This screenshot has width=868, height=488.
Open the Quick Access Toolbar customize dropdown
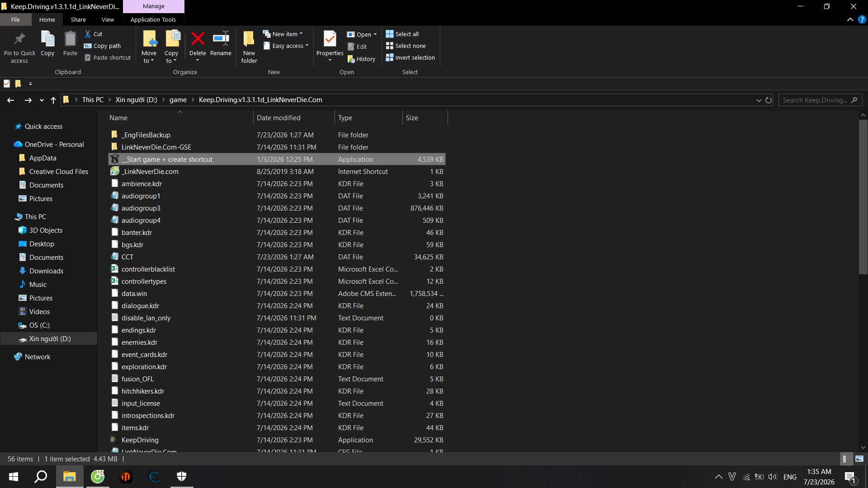click(x=30, y=84)
